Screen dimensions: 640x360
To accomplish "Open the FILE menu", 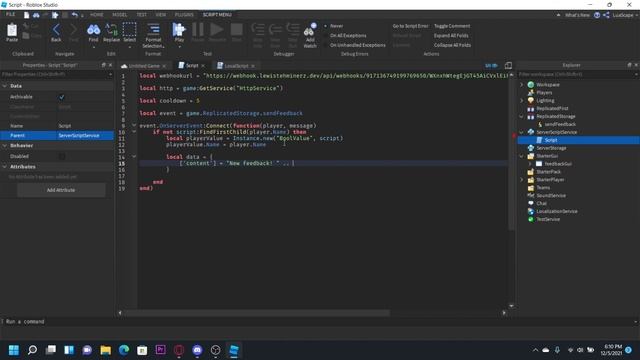I will pos(10,15).
